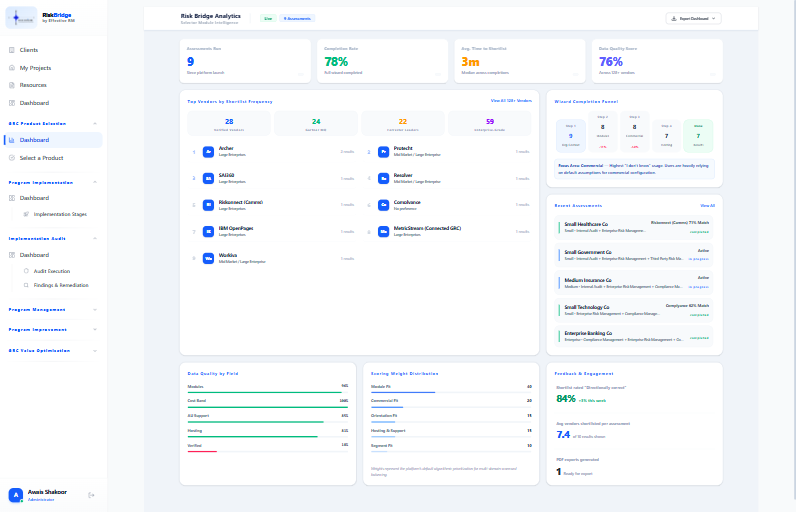Click the RiskBridge logo
The image size is (796, 512).
21,18
